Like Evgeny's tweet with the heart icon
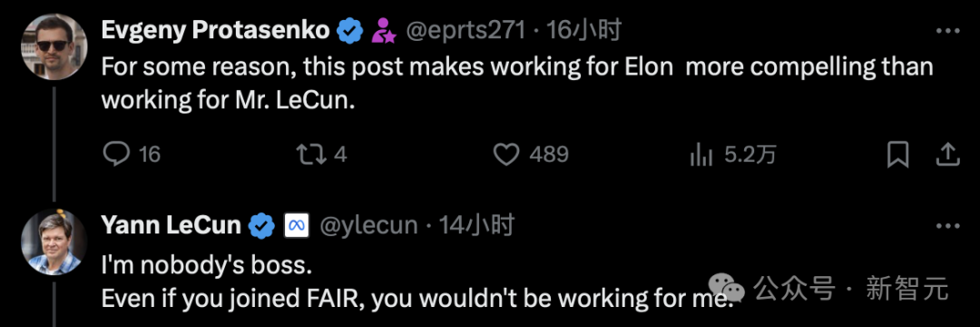Screen dimensions: 980x327 click(x=506, y=154)
